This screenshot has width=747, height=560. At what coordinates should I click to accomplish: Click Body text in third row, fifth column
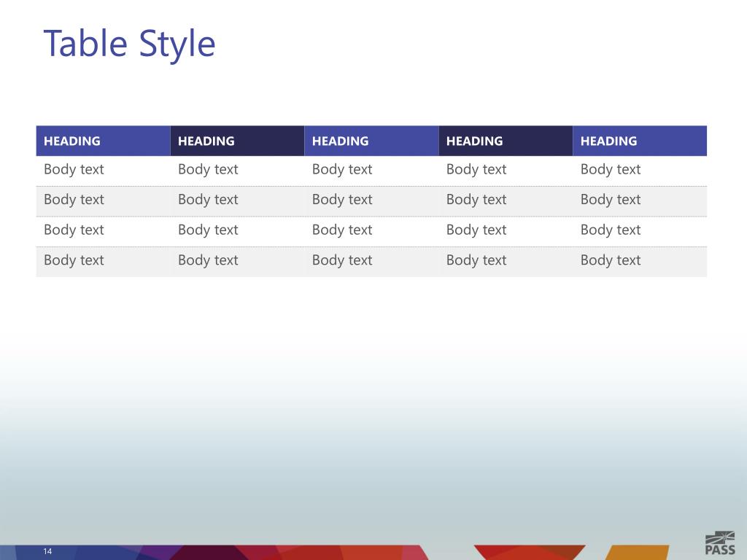[611, 230]
